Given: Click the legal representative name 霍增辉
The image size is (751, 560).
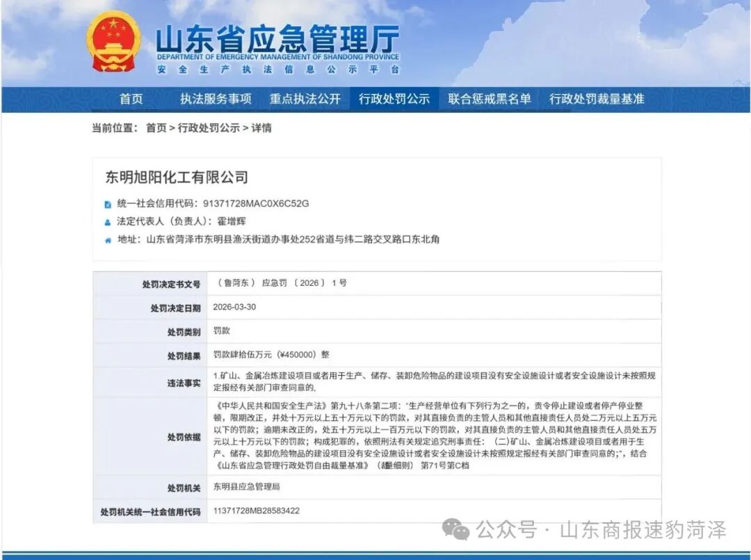Looking at the screenshot, I should (232, 221).
